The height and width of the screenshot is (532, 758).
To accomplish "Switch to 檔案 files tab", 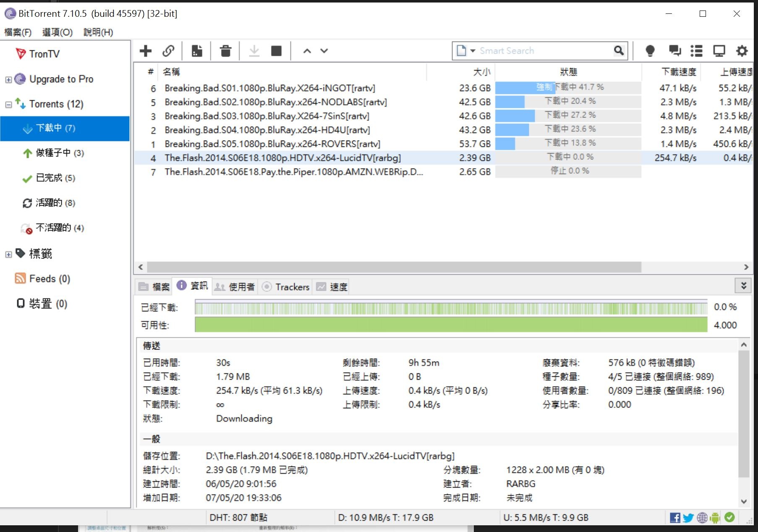I will [154, 287].
